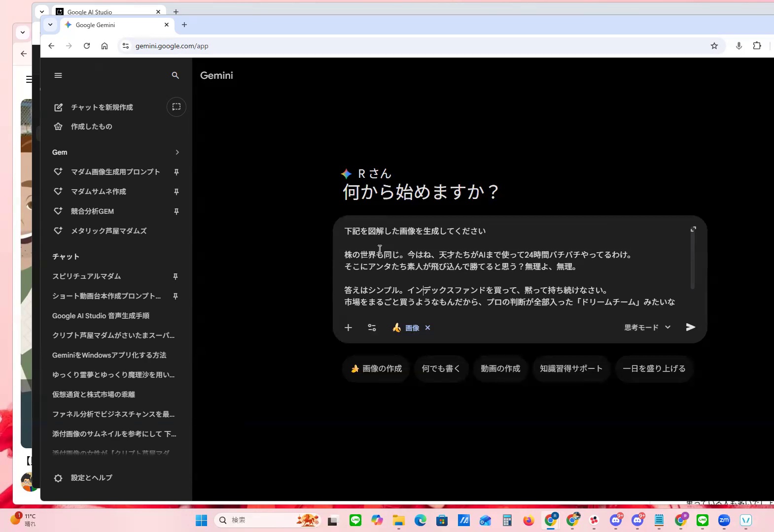Screen dimensions: 774x532
Task: Select the 画像 banana tool chip
Action: click(x=406, y=328)
